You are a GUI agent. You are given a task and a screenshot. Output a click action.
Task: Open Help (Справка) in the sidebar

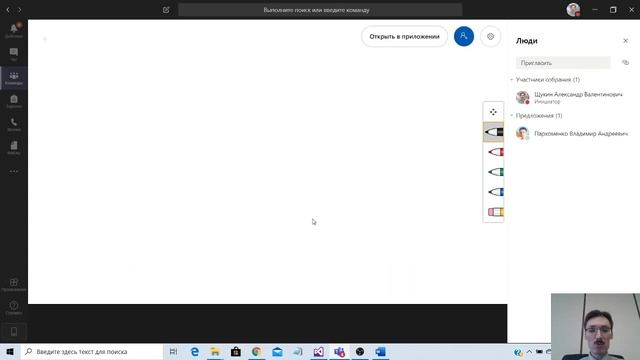click(x=14, y=308)
